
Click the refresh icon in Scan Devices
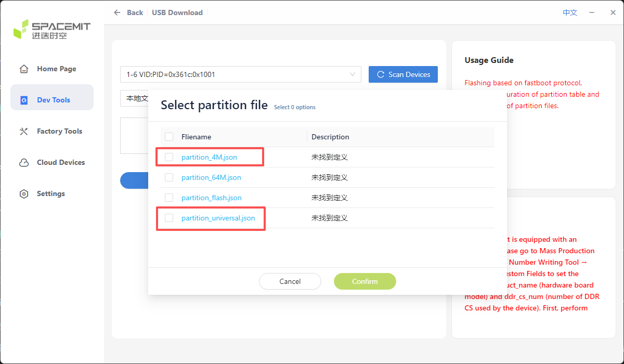pyautogui.click(x=381, y=74)
